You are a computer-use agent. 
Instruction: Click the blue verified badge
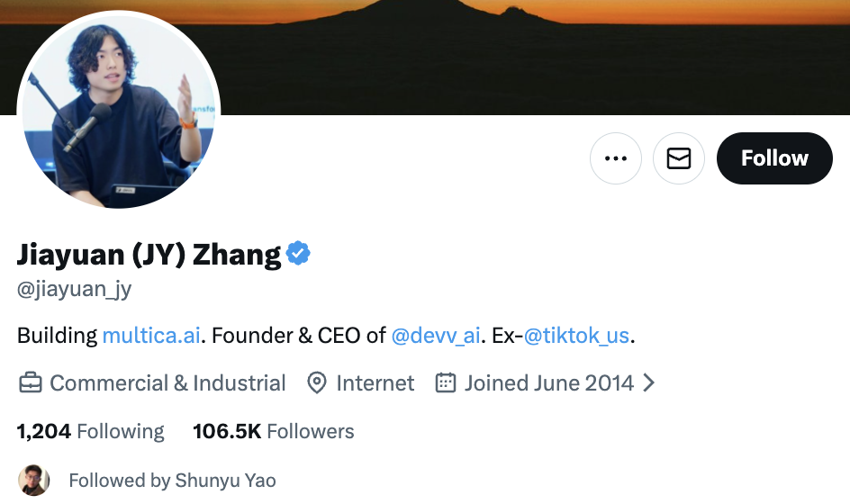pos(298,254)
